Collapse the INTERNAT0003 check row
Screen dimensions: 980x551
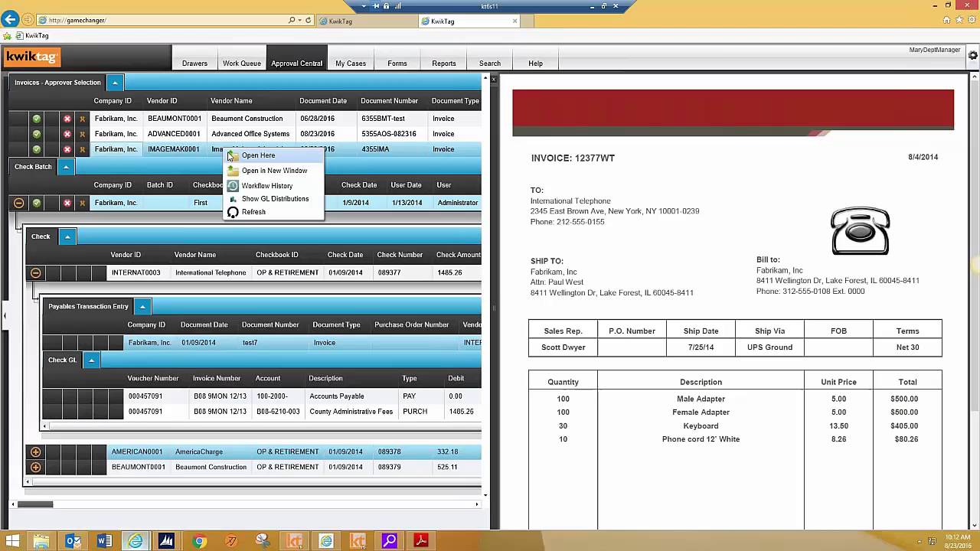pos(35,272)
